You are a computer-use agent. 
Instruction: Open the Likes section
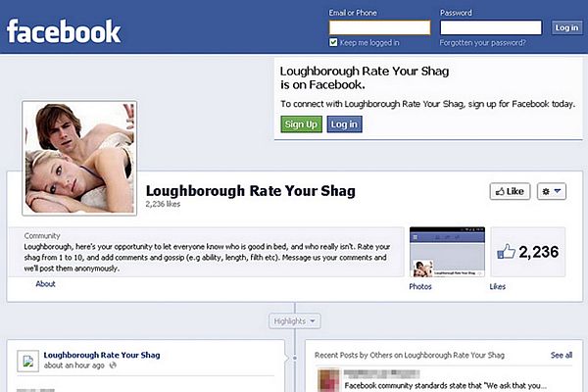click(x=497, y=286)
